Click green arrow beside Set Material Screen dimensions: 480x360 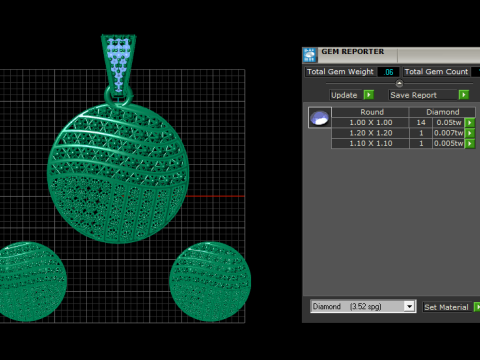point(477,307)
